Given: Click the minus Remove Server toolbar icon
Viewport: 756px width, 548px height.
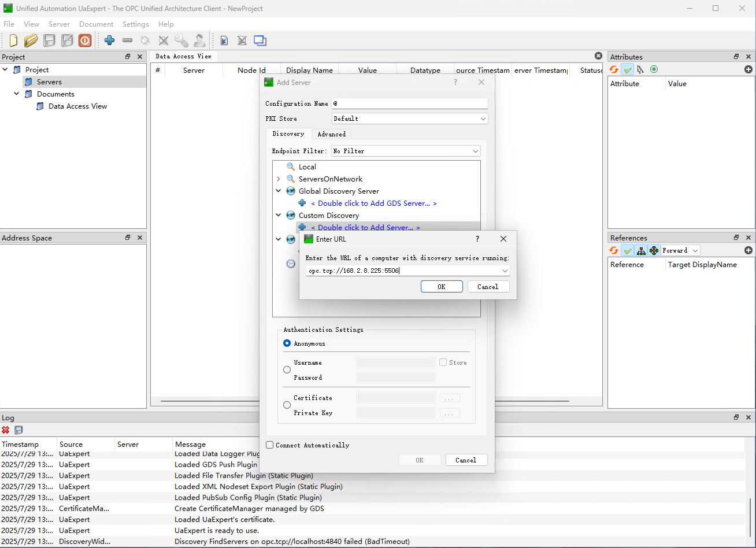Looking at the screenshot, I should point(128,40).
